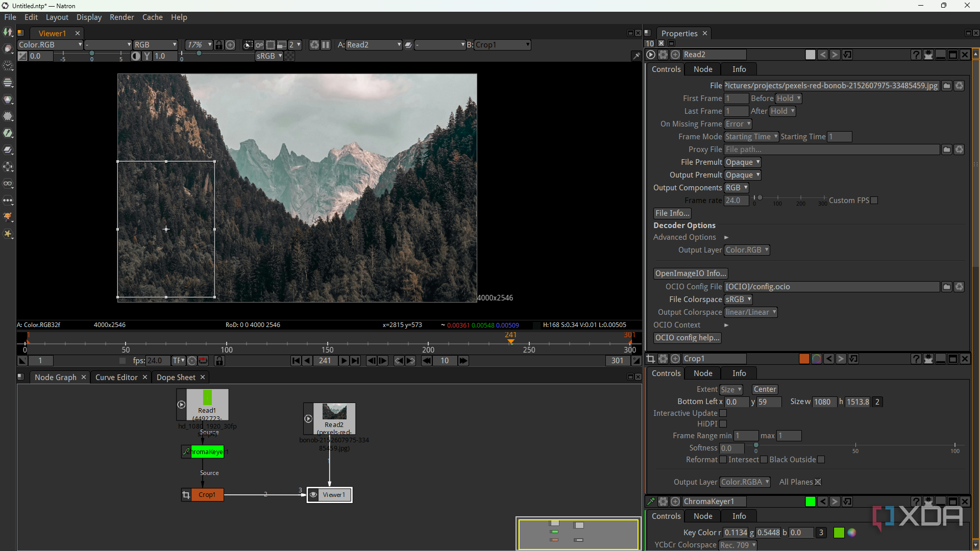980x551 pixels.
Task: Enable the Black Outside checkbox
Action: click(821, 460)
